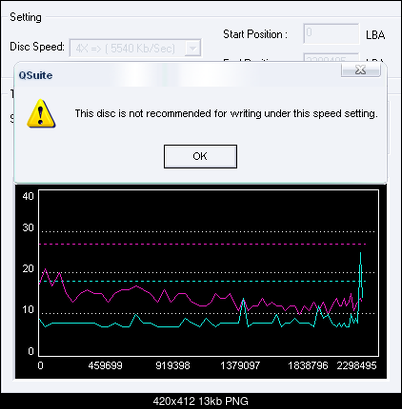Click the Setting group label
The image size is (402, 409).
[x=26, y=17]
